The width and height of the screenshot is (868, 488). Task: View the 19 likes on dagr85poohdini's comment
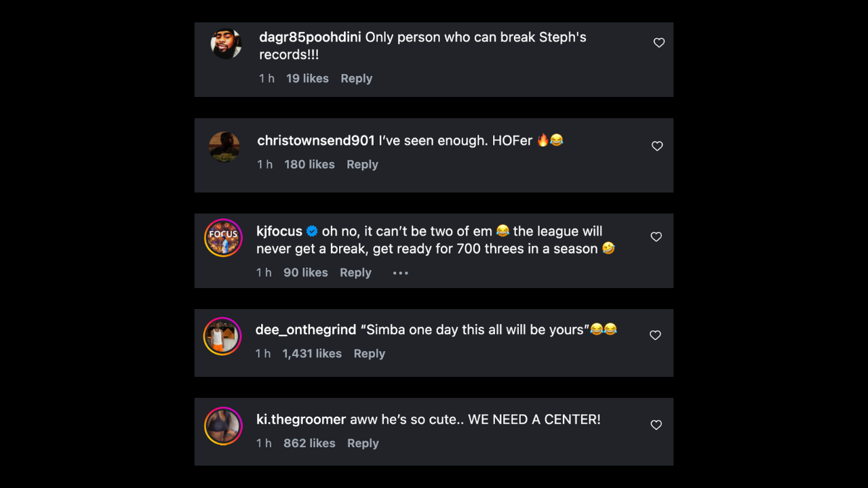pyautogui.click(x=307, y=78)
